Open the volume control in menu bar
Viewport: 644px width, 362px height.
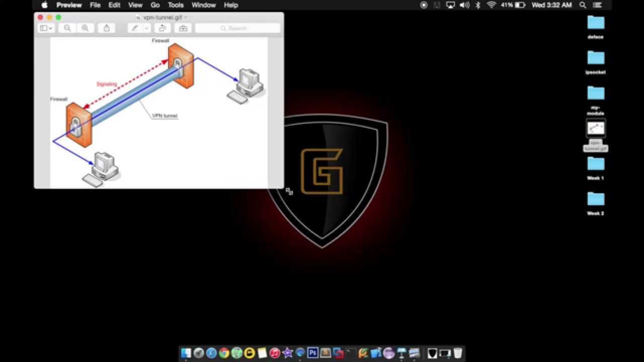tap(464, 5)
